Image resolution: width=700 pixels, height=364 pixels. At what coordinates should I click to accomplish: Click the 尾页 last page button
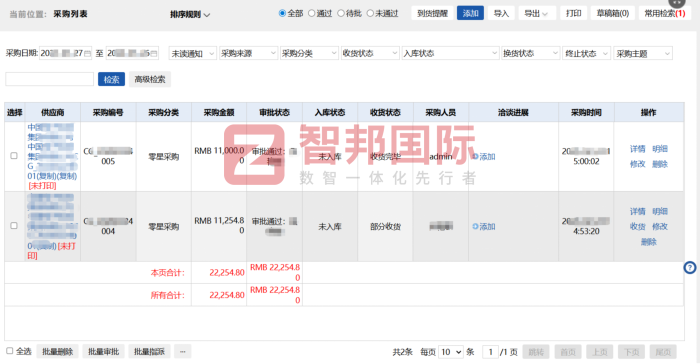pyautogui.click(x=663, y=352)
